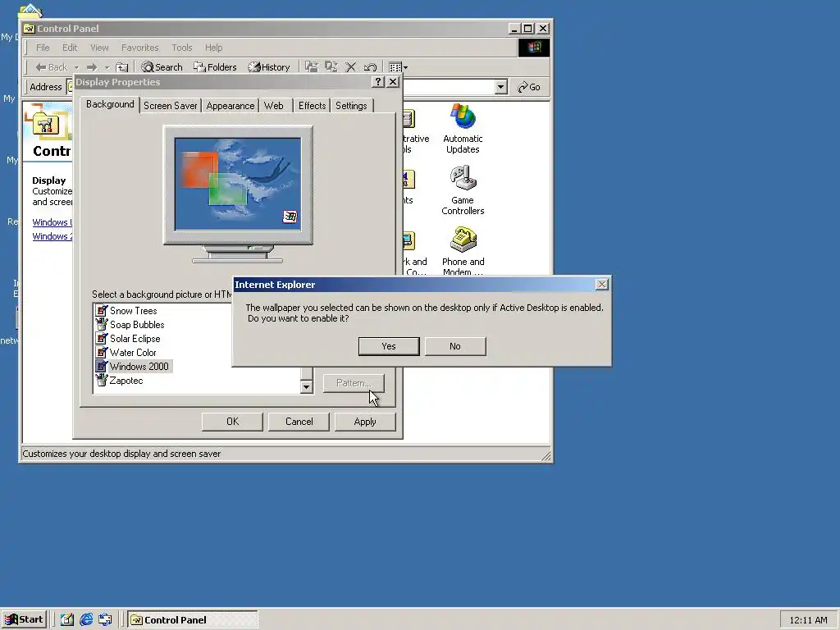Open the Edit menu
This screenshot has height=630, width=840.
pyautogui.click(x=70, y=48)
